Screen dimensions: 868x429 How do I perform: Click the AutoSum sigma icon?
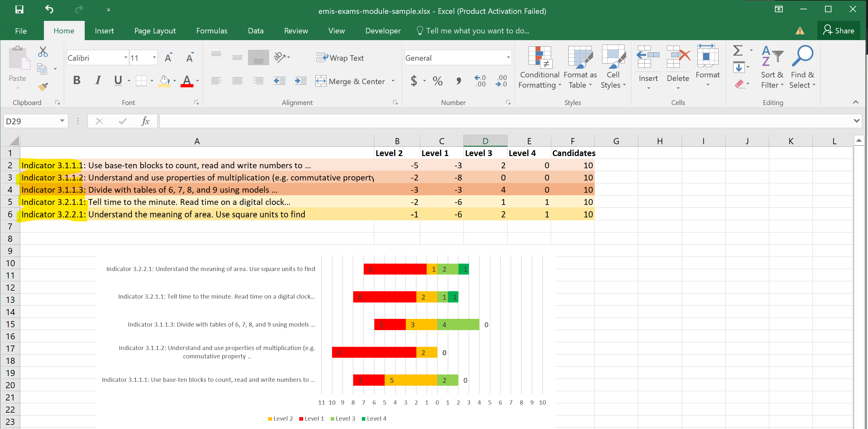737,51
